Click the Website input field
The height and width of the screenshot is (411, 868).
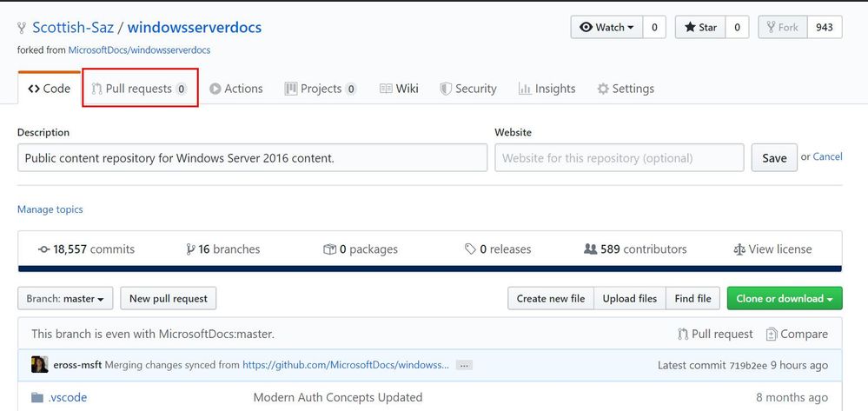(x=620, y=158)
